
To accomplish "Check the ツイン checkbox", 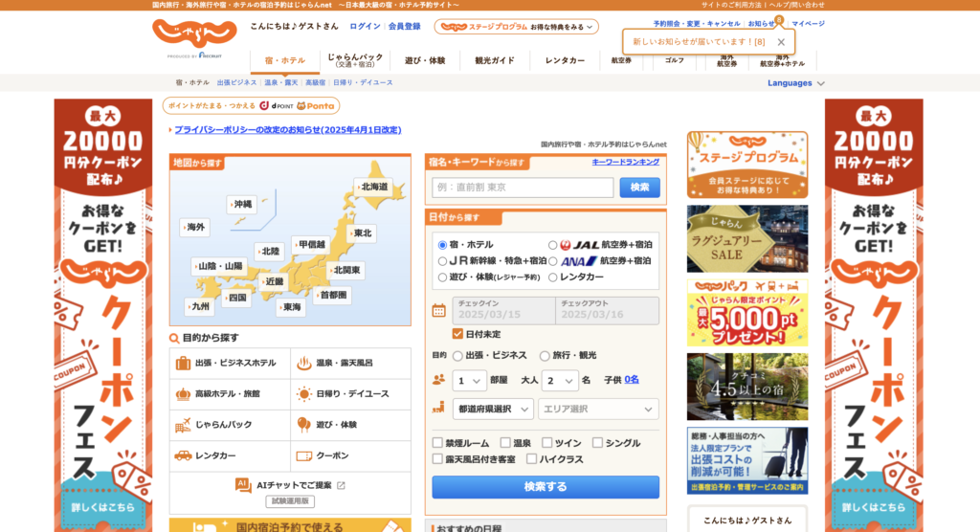I will tap(546, 443).
